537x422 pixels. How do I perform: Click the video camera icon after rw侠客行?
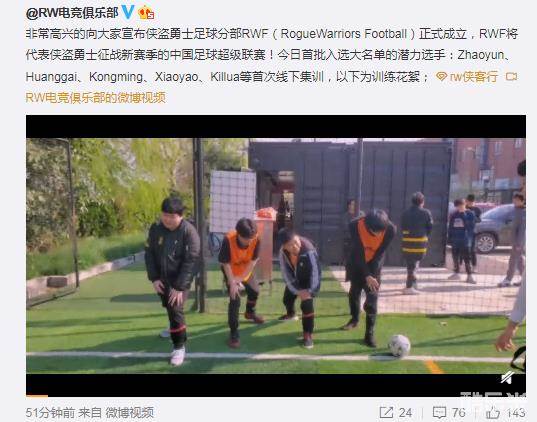[511, 76]
